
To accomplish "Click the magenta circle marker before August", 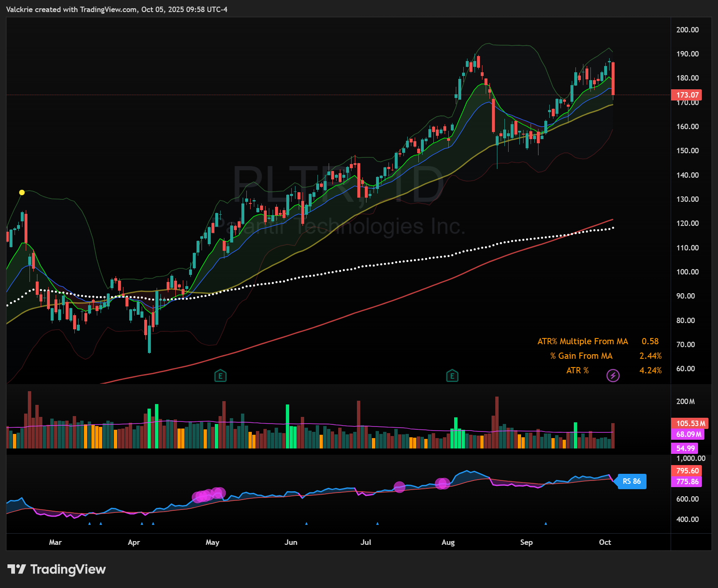I will coord(443,483).
